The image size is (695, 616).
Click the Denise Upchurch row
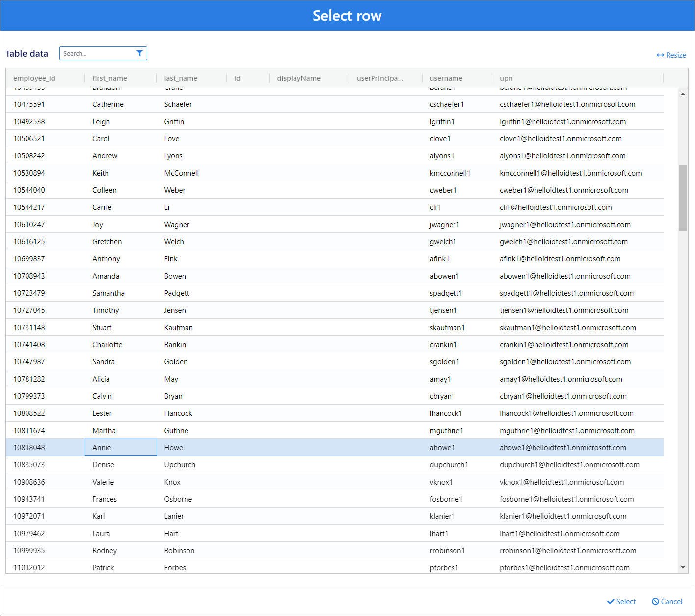tap(103, 465)
